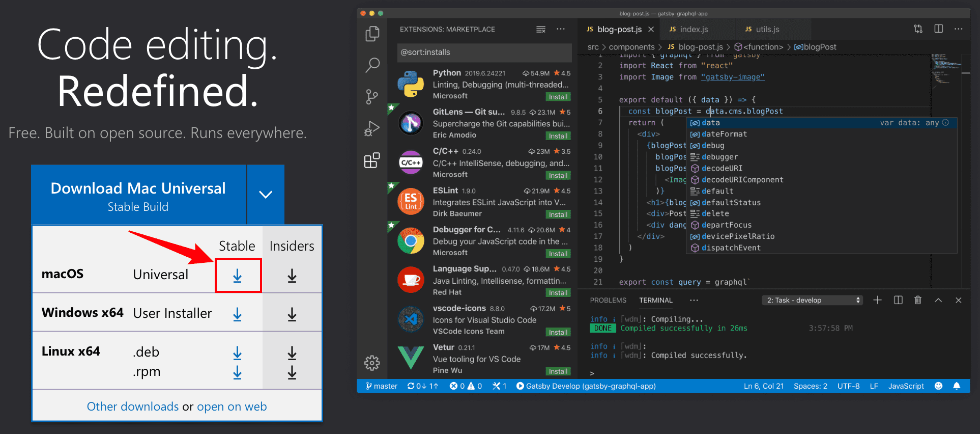The image size is (980, 434).
Task: Open Extensions view icon in activity bar
Action: pyautogui.click(x=372, y=160)
